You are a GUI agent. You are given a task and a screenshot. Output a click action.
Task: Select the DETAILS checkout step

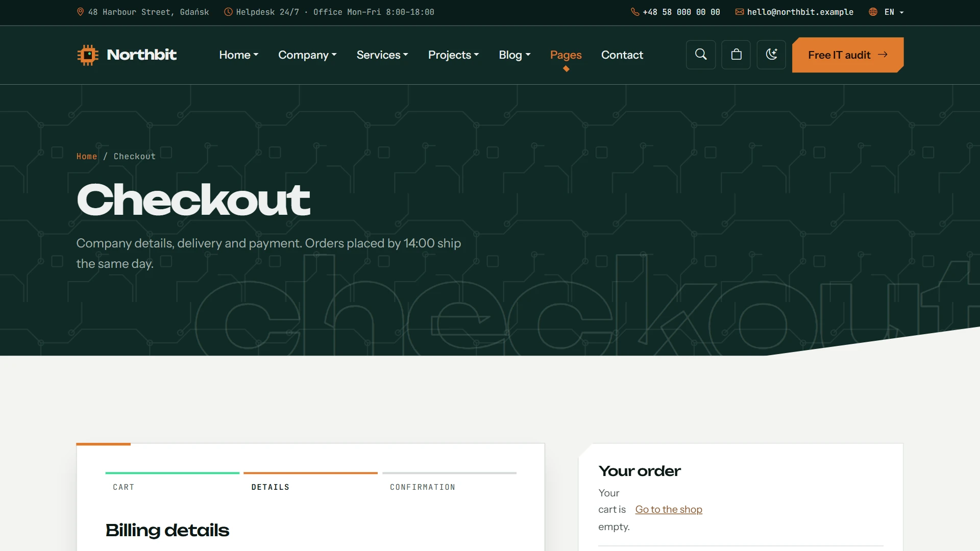(310, 482)
